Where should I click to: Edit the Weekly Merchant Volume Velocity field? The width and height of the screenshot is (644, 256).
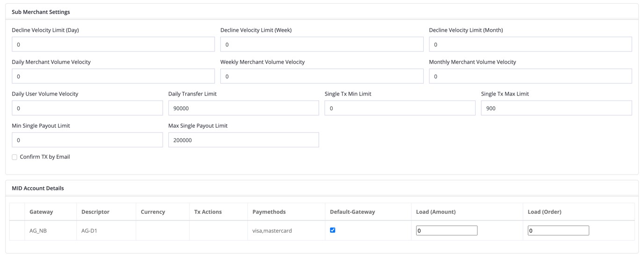322,76
